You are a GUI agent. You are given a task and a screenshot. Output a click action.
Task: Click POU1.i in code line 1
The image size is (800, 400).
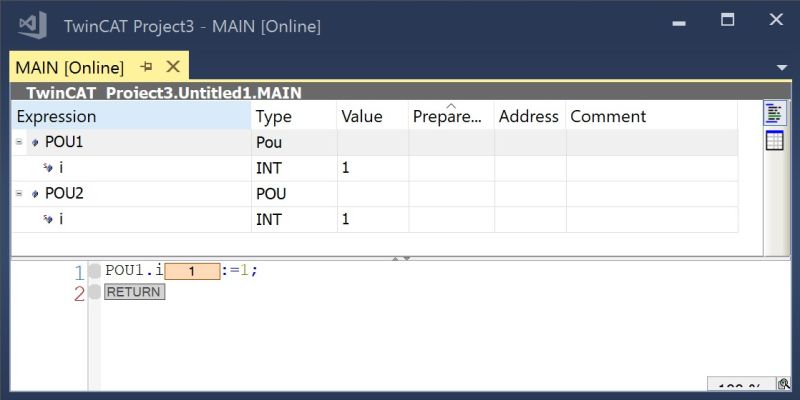point(134,270)
